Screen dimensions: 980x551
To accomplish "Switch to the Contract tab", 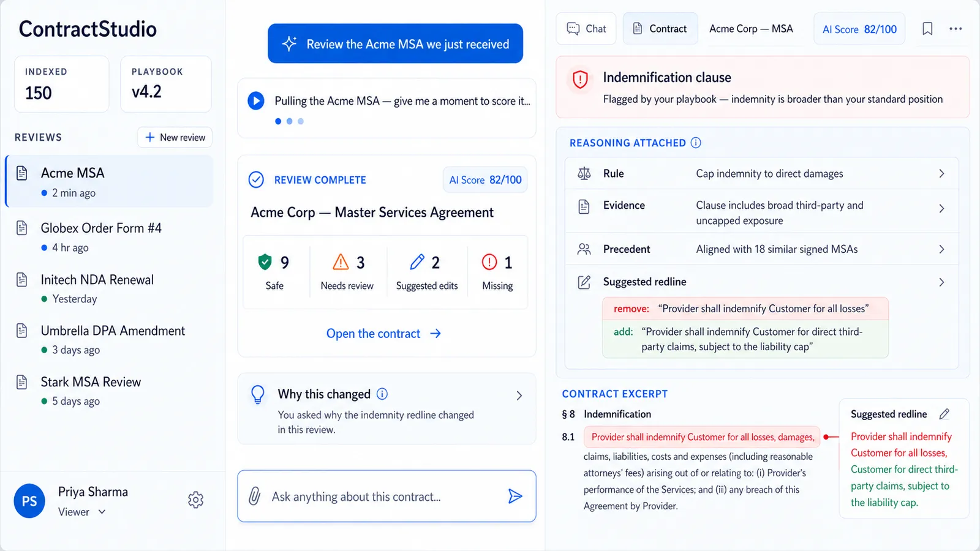I will click(660, 29).
